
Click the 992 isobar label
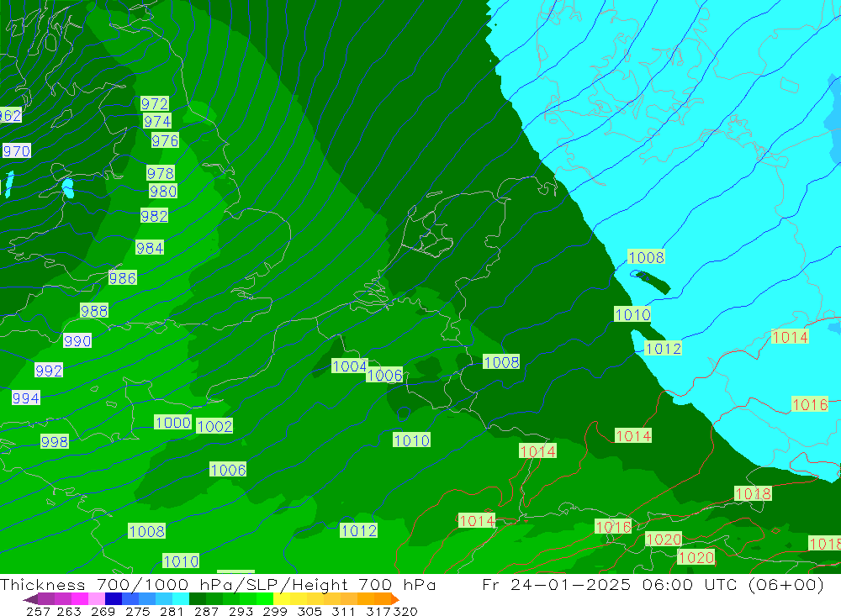click(49, 371)
